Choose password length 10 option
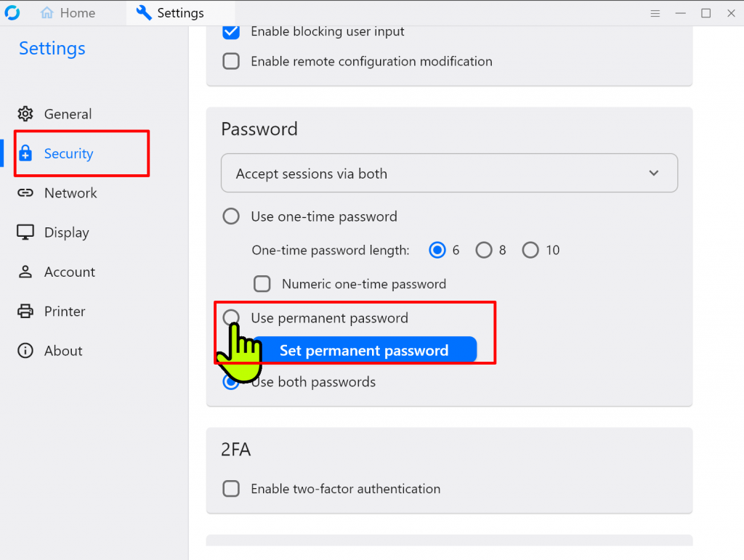This screenshot has height=560, width=744. (530, 251)
